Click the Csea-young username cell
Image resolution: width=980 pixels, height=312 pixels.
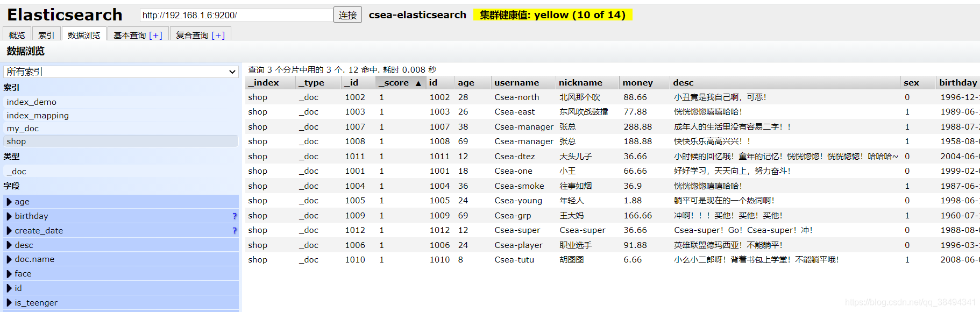point(518,201)
